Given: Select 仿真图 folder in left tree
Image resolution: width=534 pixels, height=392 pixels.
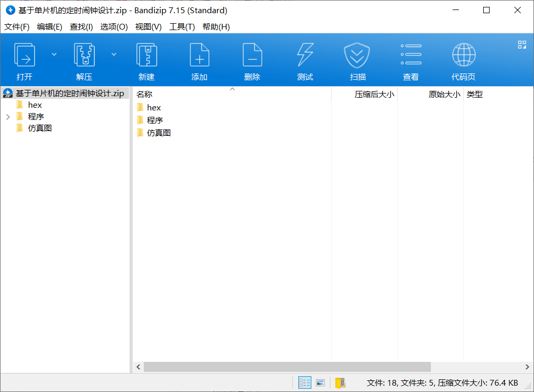Looking at the screenshot, I should click(x=40, y=128).
